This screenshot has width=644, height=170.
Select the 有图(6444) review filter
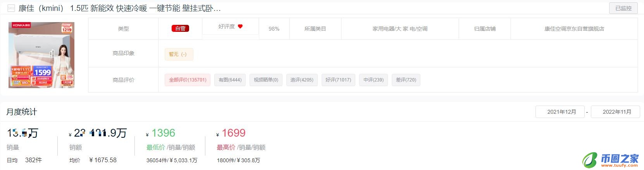[x=230, y=80]
